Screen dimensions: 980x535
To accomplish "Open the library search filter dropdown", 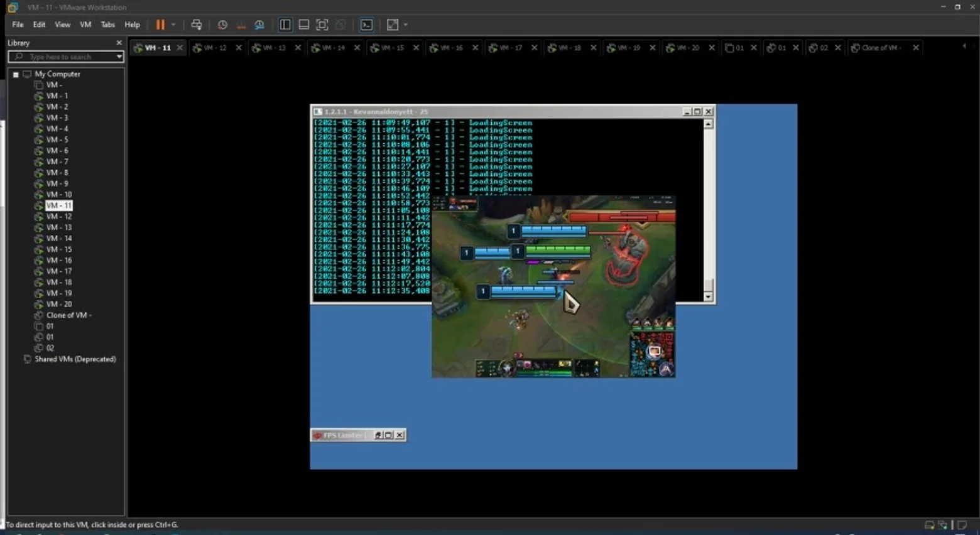I will pos(119,57).
